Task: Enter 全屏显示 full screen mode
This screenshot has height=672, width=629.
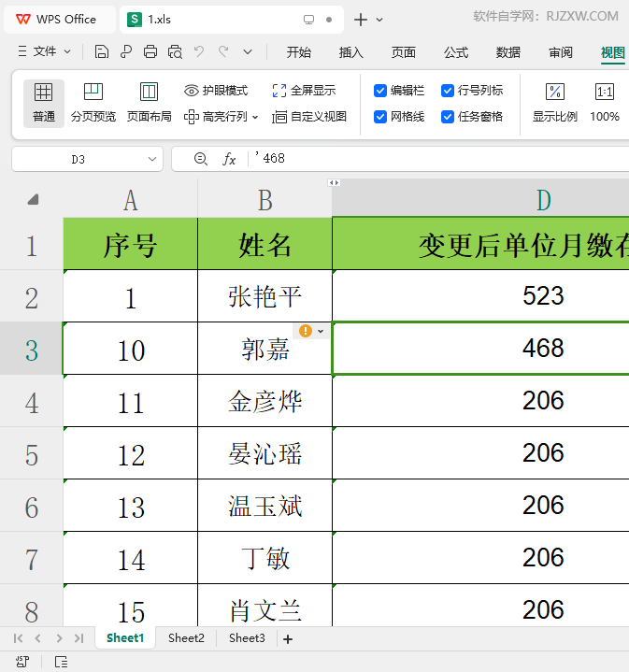Action: [304, 91]
